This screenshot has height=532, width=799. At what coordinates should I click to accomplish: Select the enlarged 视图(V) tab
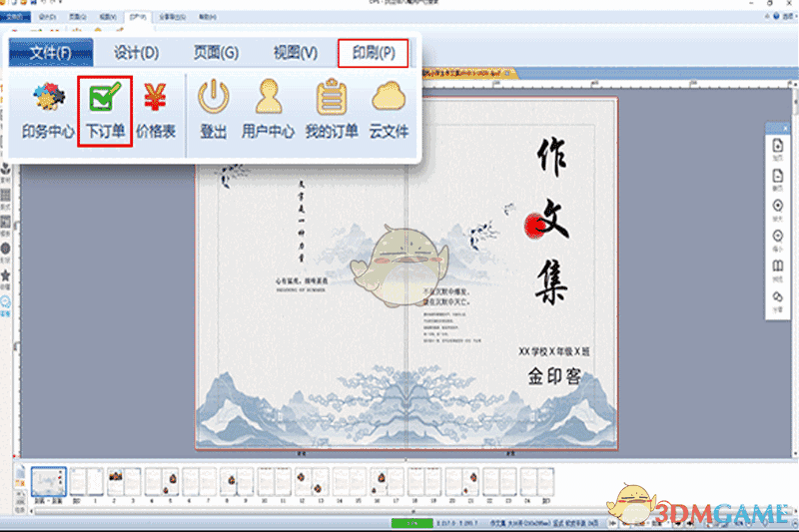click(x=296, y=53)
